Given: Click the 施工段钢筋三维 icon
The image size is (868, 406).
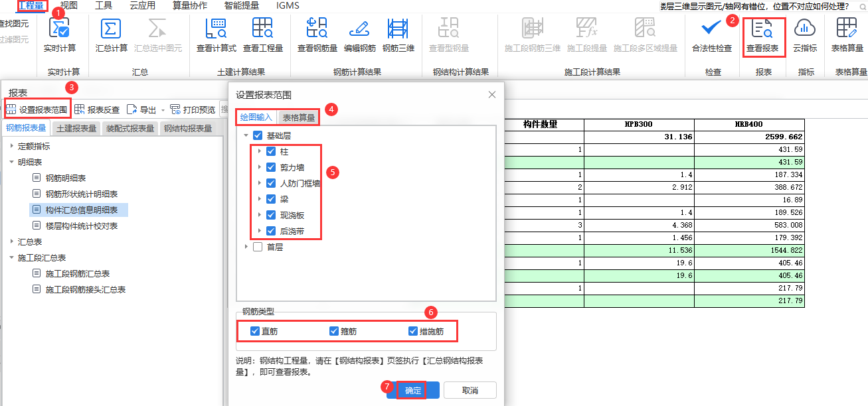Looking at the screenshot, I should (533, 29).
